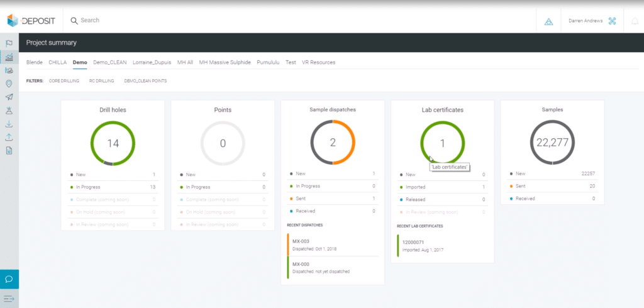This screenshot has width=644, height=308.
Task: Click the triangle organization icon in header
Action: [x=548, y=21]
